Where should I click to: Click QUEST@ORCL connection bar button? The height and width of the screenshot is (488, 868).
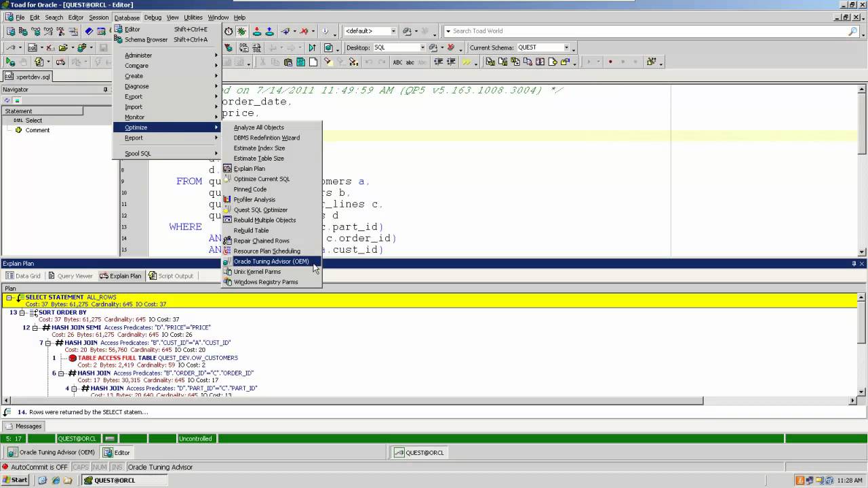pos(419,453)
